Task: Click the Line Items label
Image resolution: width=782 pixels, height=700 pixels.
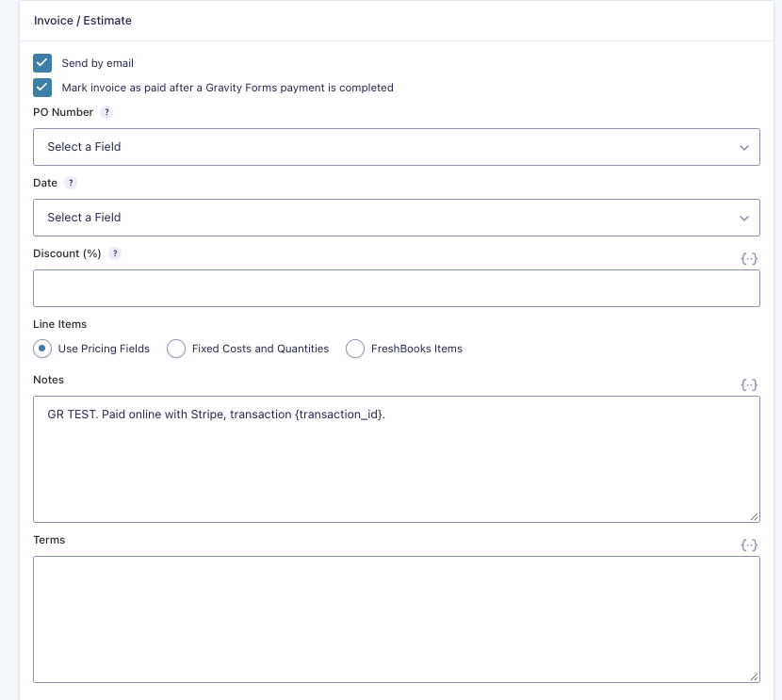Action: pos(60,324)
